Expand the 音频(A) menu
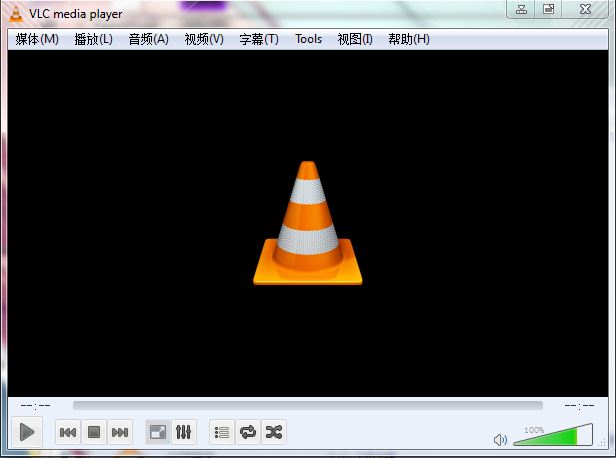Screen dimensions: 616x458 pos(148,39)
